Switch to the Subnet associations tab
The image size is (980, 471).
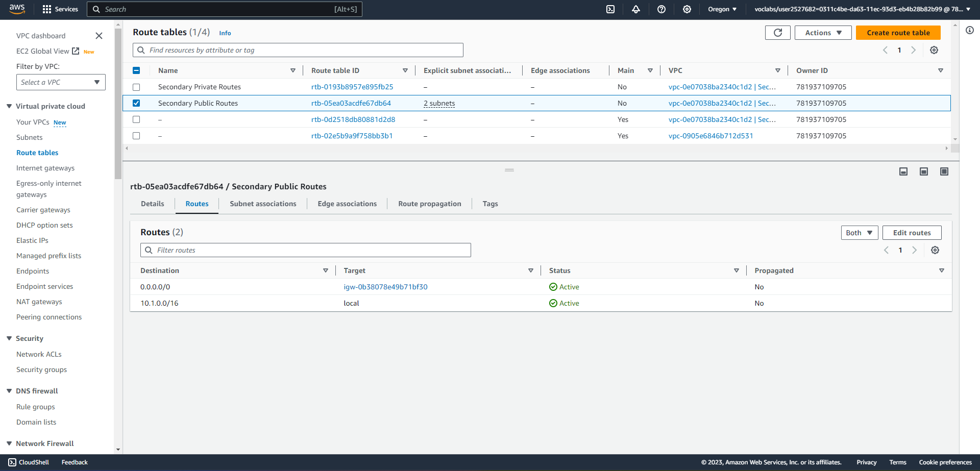click(x=263, y=204)
